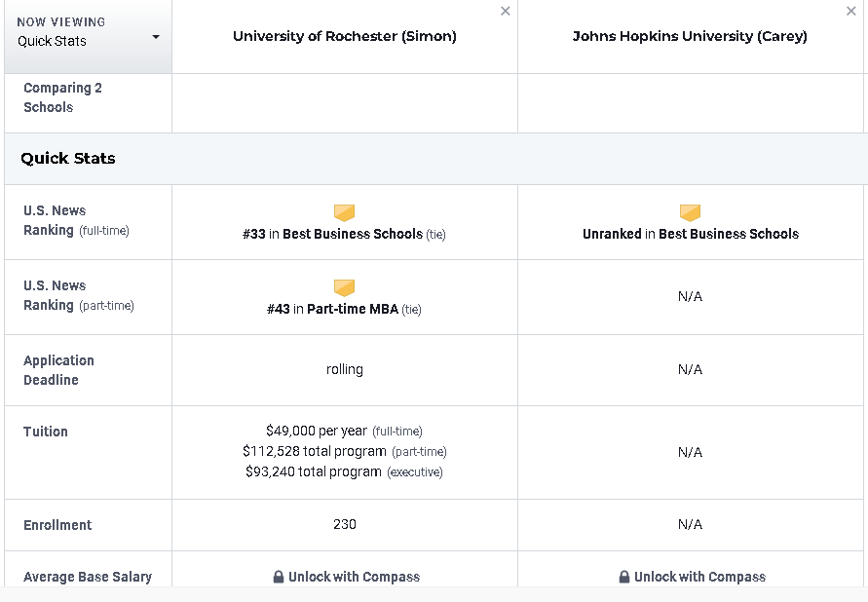Click lock icon in Johns Hopkins' salary cell
The width and height of the screenshot is (868, 602).
(624, 577)
